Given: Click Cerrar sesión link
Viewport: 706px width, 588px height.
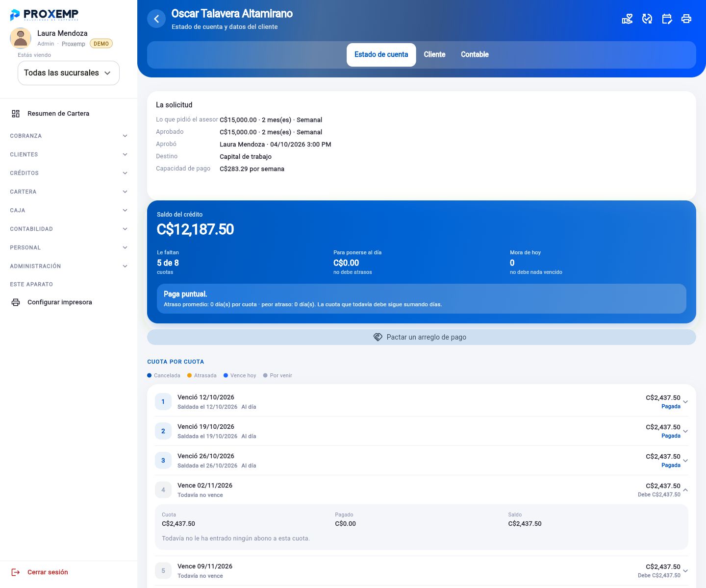Looking at the screenshot, I should (x=48, y=572).
